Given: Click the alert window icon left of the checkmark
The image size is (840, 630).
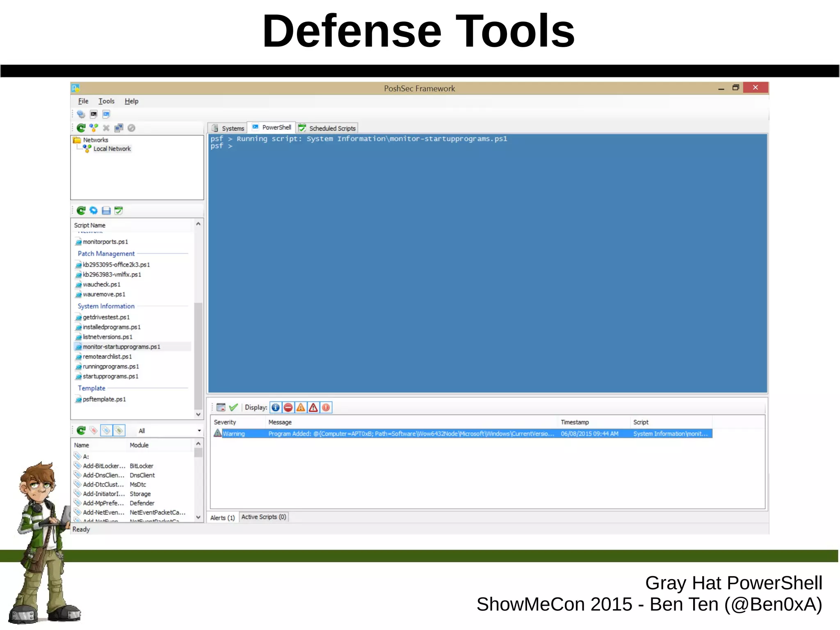Looking at the screenshot, I should 221,407.
